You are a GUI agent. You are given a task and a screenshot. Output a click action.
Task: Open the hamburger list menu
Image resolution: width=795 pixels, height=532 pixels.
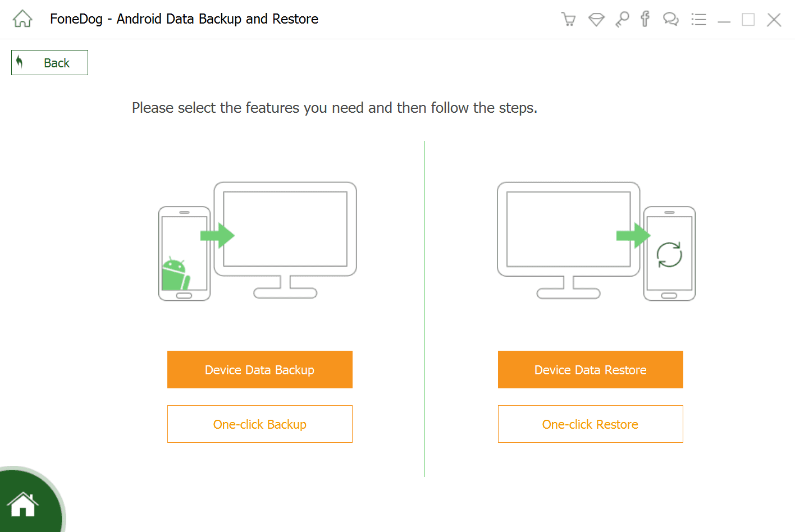699,20
